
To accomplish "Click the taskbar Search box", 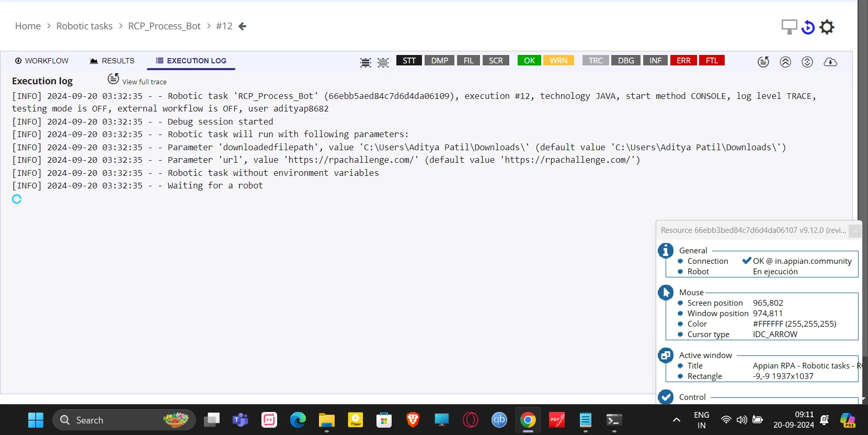I will pyautogui.click(x=124, y=420).
